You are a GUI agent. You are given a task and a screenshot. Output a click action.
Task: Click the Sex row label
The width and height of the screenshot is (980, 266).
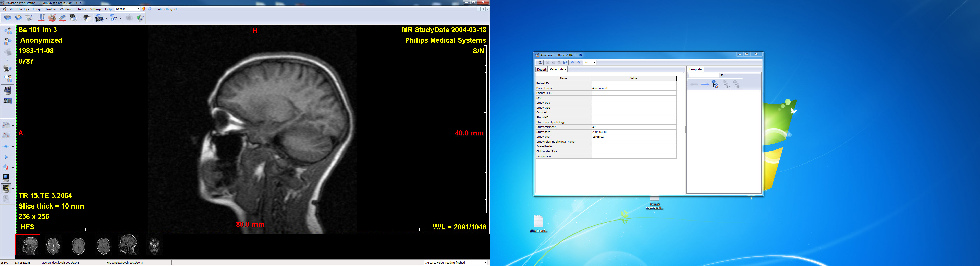(x=563, y=98)
